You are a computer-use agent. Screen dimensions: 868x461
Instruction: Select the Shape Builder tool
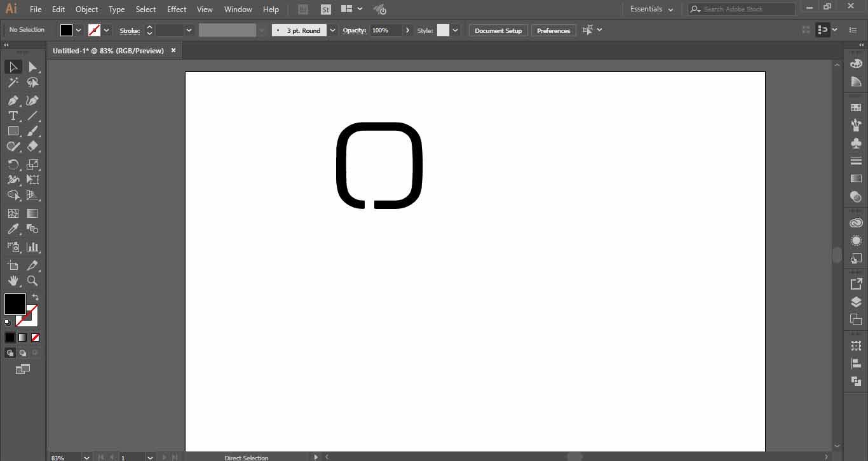(x=13, y=196)
